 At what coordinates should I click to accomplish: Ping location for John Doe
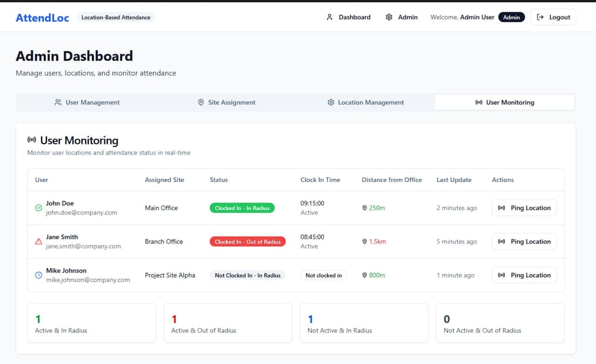(x=524, y=208)
